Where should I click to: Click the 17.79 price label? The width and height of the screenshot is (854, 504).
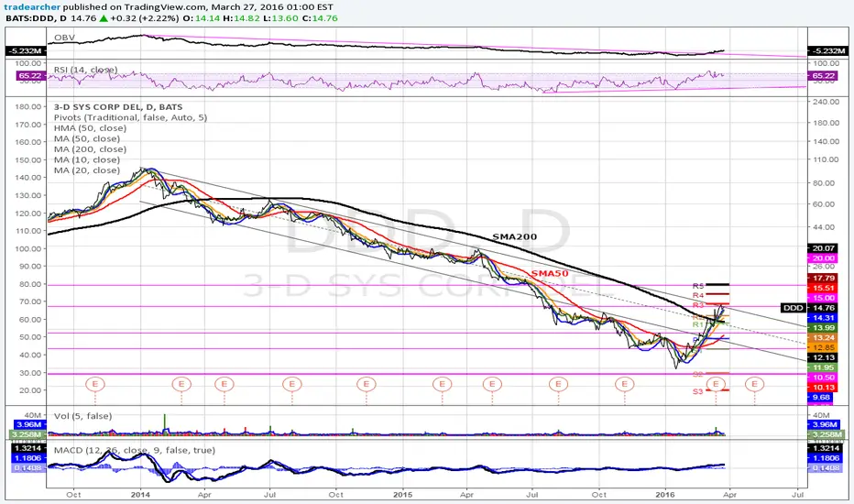[823, 278]
